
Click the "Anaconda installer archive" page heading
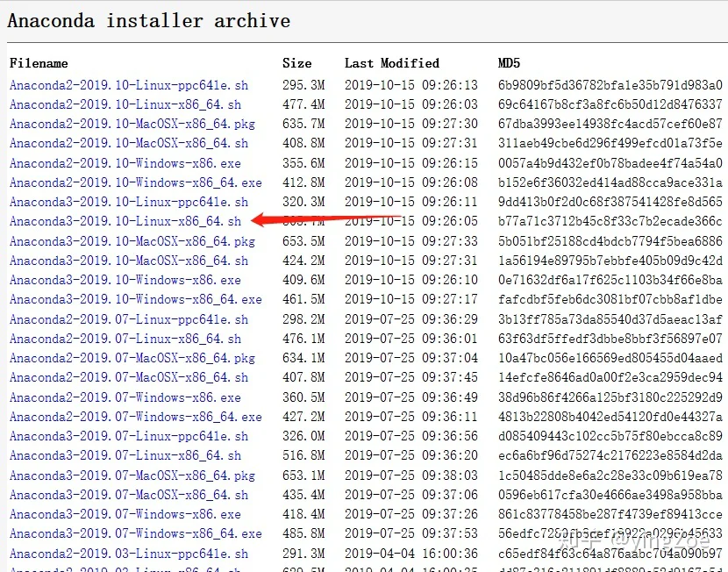point(149,21)
